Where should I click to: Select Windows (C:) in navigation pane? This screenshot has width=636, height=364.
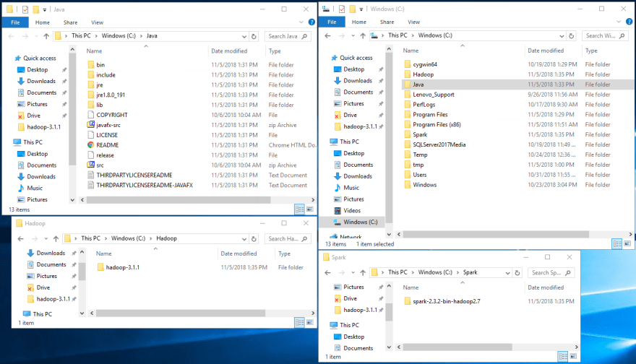(356, 222)
